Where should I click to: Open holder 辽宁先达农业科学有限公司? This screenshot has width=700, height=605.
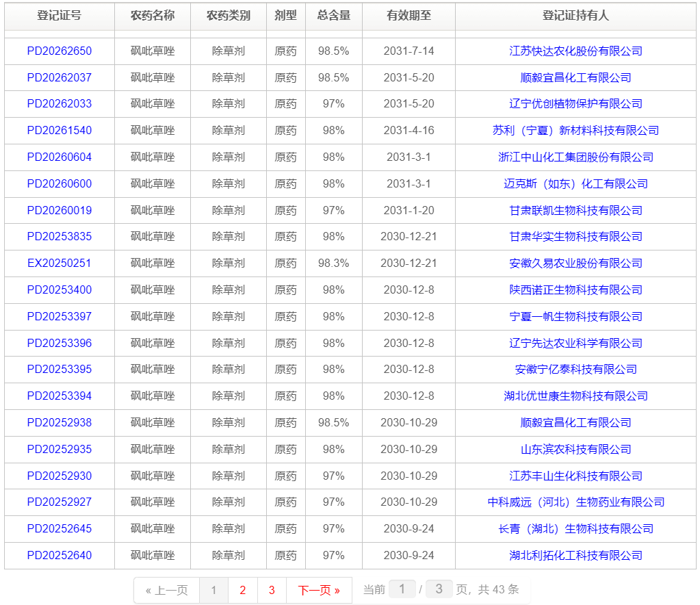576,343
